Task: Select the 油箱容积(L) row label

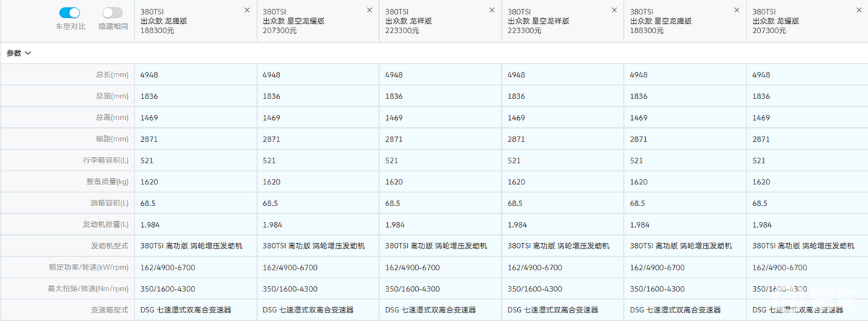Action: [x=110, y=203]
